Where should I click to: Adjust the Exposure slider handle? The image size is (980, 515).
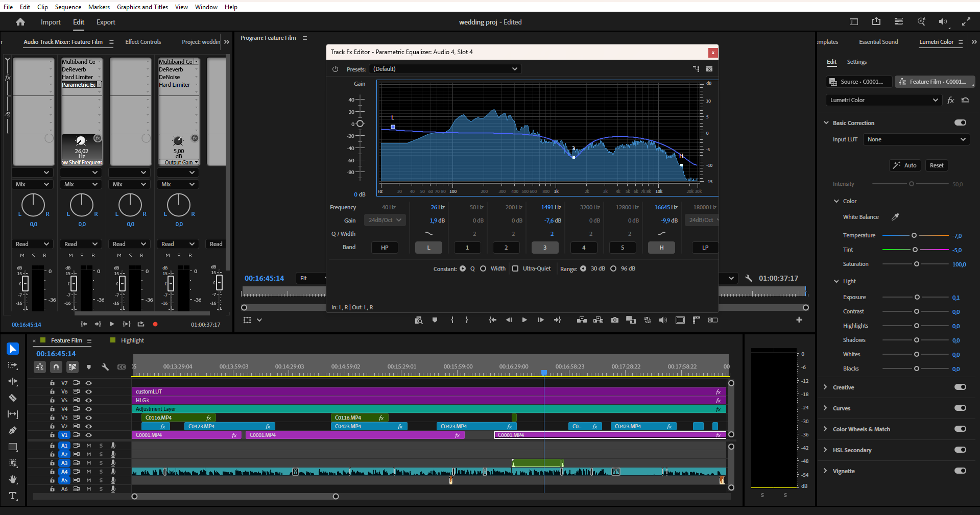coord(917,297)
